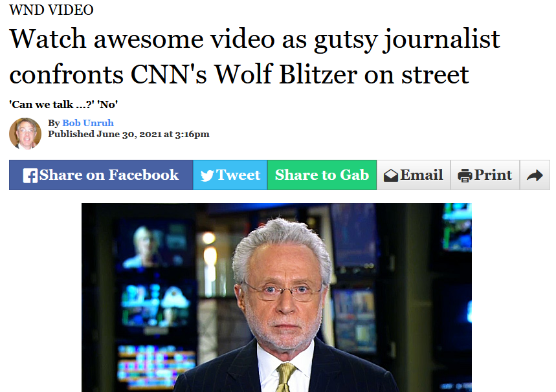Click the 'Can we talk' subheadline
556x392 pixels.
click(63, 105)
